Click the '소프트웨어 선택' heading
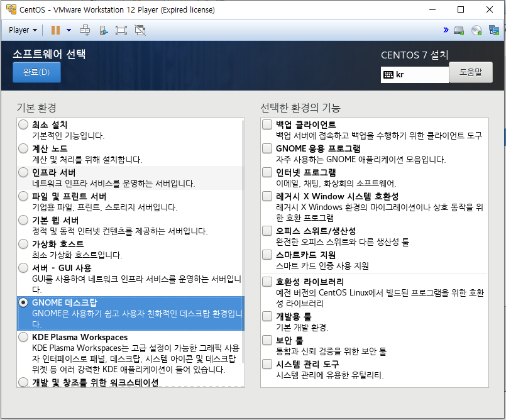The width and height of the screenshot is (506, 420). coord(49,54)
